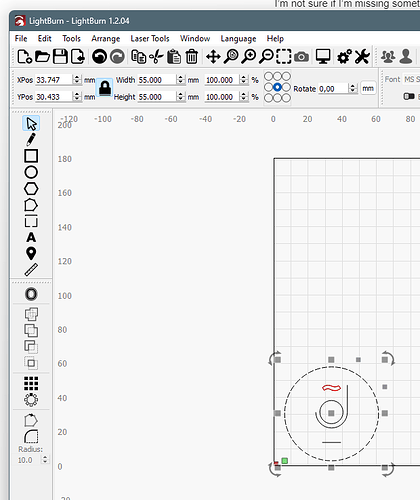Adjust the Radius stepper arrows
This screenshot has width=420, height=500.
tap(45, 460)
